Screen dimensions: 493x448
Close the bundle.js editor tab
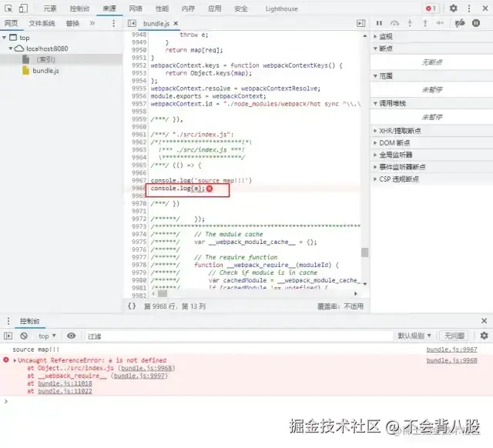tap(176, 23)
